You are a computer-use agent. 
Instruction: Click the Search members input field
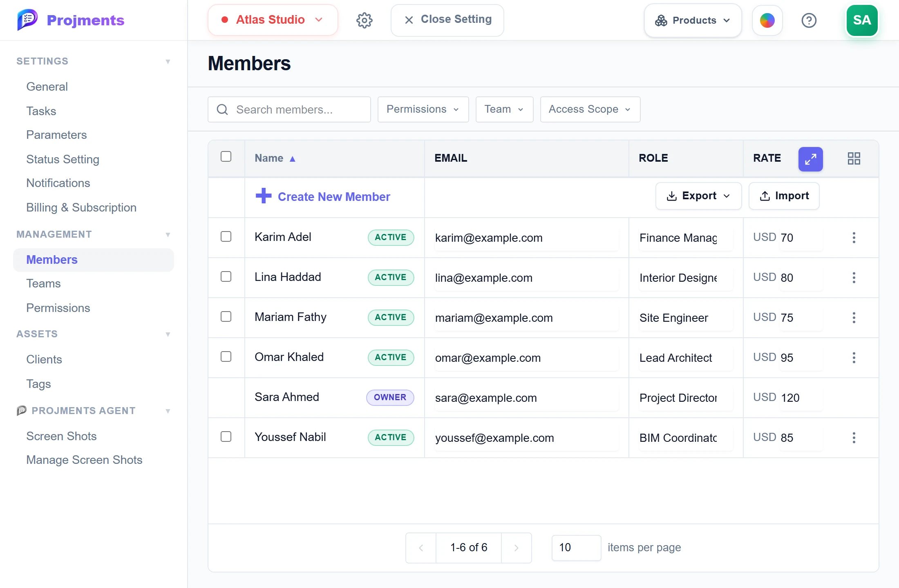289,109
